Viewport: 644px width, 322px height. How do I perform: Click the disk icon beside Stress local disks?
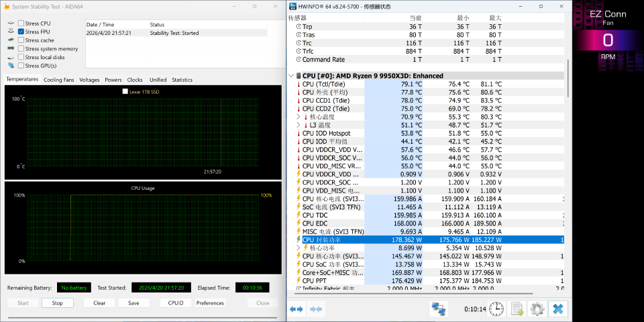coord(11,58)
